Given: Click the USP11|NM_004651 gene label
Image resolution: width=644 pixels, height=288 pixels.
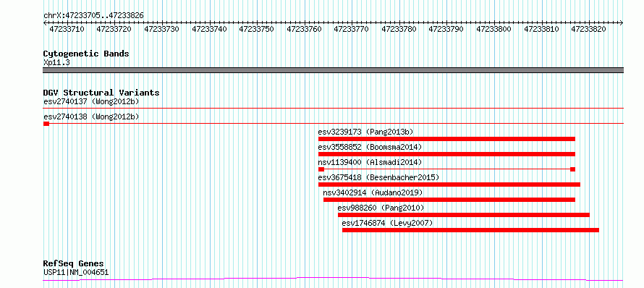Looking at the screenshot, I should click(76, 272).
